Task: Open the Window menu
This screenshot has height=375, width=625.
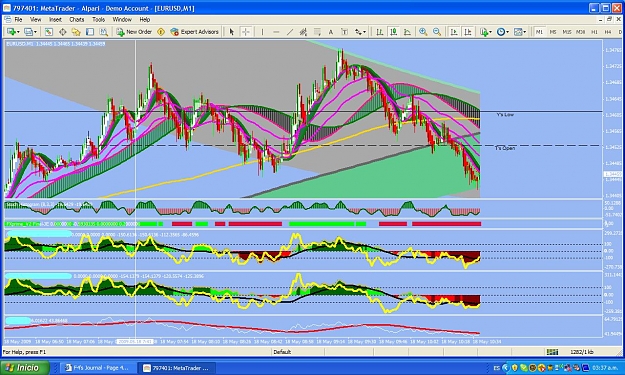Action: pyautogui.click(x=122, y=20)
